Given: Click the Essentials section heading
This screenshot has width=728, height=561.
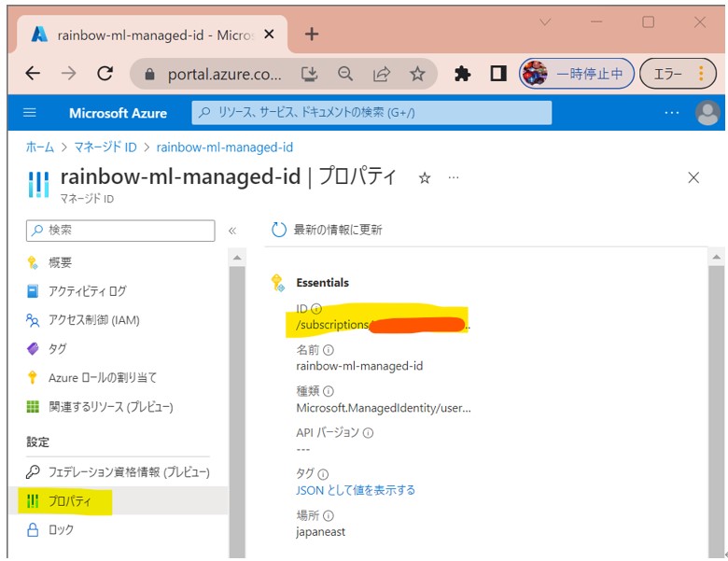Looking at the screenshot, I should [322, 282].
